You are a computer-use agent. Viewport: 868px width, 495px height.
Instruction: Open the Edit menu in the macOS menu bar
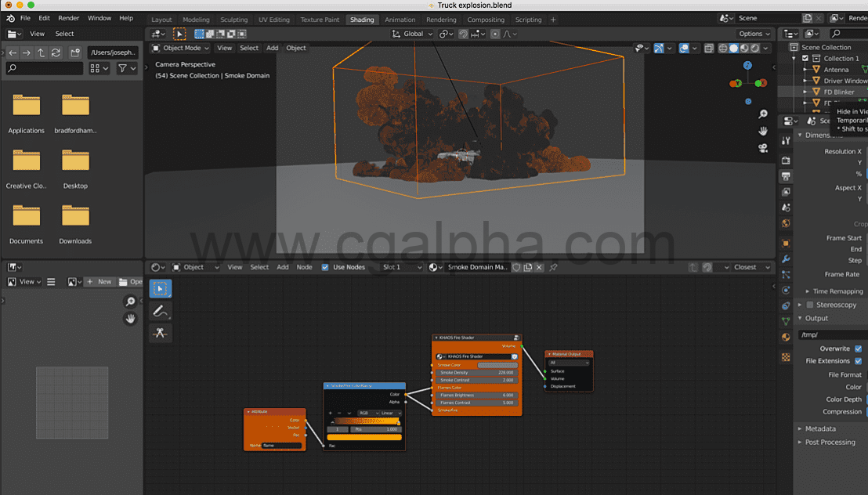click(44, 17)
